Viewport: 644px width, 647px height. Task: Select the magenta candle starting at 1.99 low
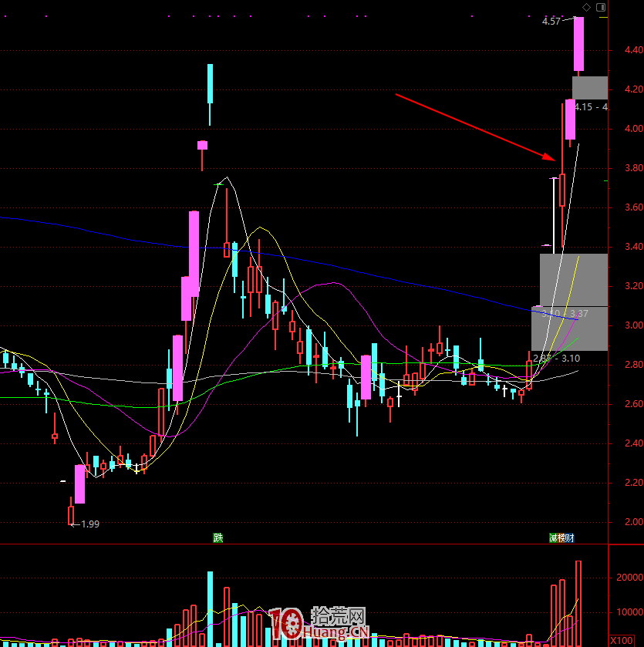(79, 484)
